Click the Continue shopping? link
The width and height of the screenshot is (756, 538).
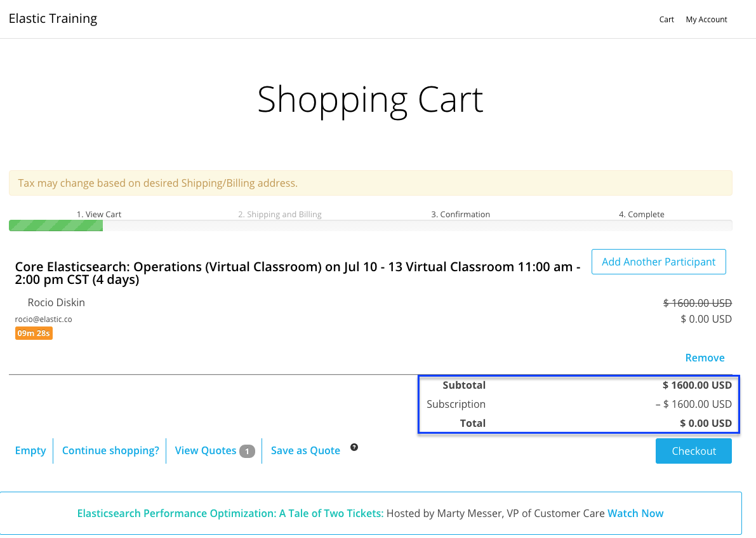point(110,450)
